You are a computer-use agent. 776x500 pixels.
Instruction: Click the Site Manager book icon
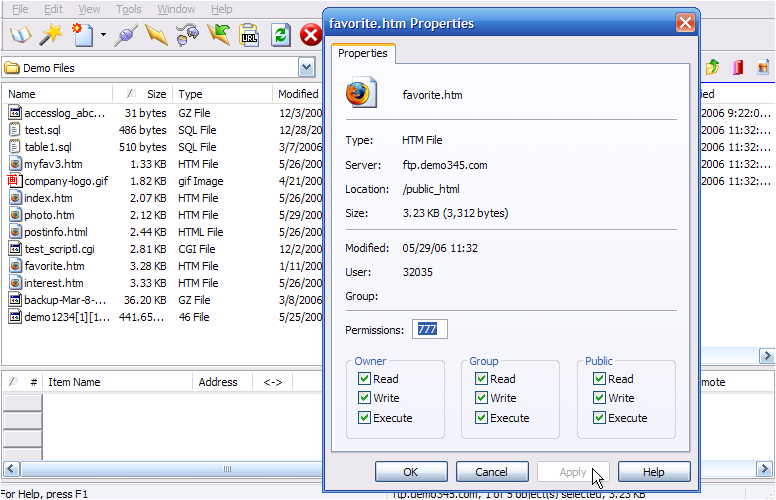(19, 36)
